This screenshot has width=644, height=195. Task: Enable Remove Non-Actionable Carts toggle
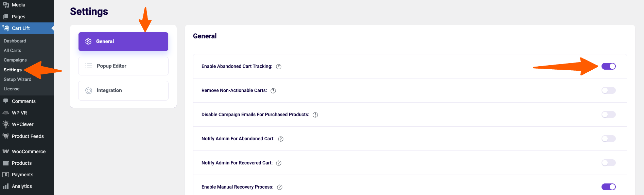click(609, 90)
